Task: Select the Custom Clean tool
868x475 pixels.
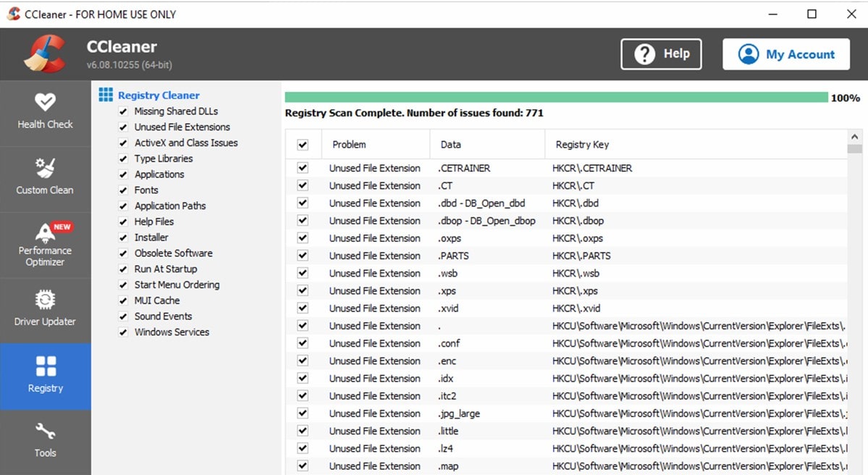Action: pos(45,178)
